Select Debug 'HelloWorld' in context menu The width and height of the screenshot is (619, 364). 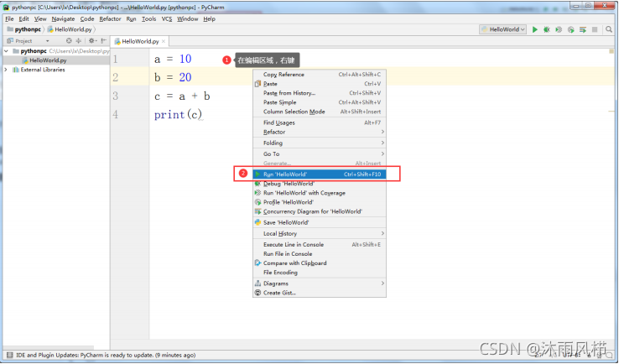(320, 184)
